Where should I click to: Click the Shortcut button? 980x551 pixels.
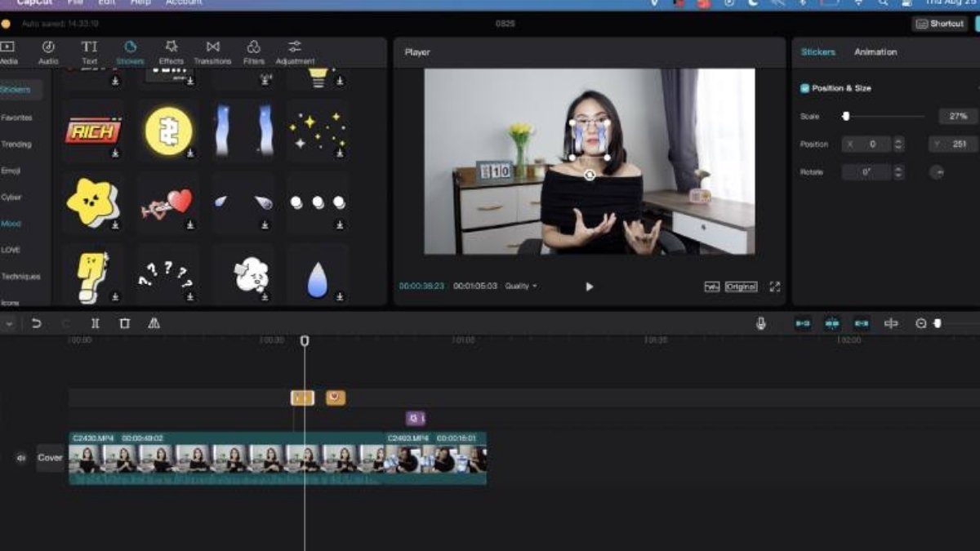coord(939,24)
